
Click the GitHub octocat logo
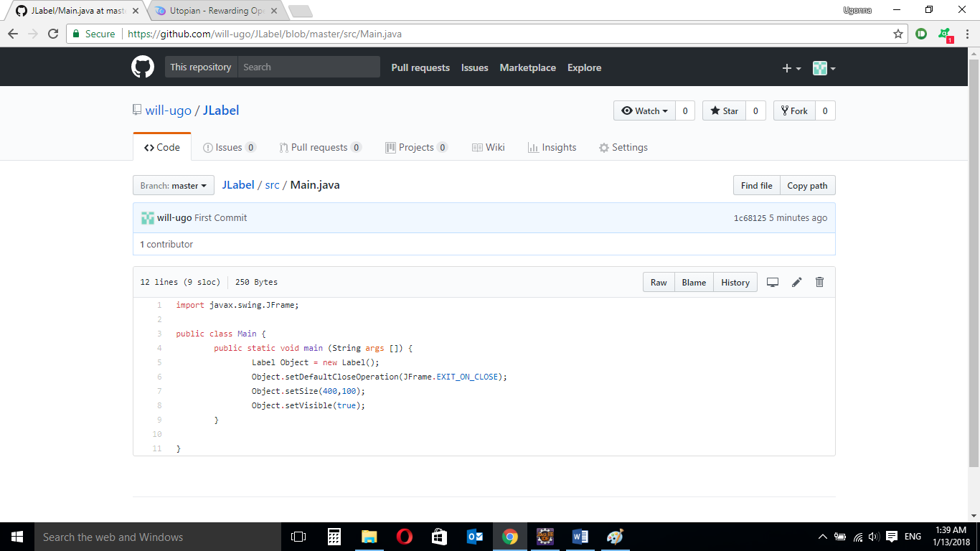pyautogui.click(x=143, y=67)
